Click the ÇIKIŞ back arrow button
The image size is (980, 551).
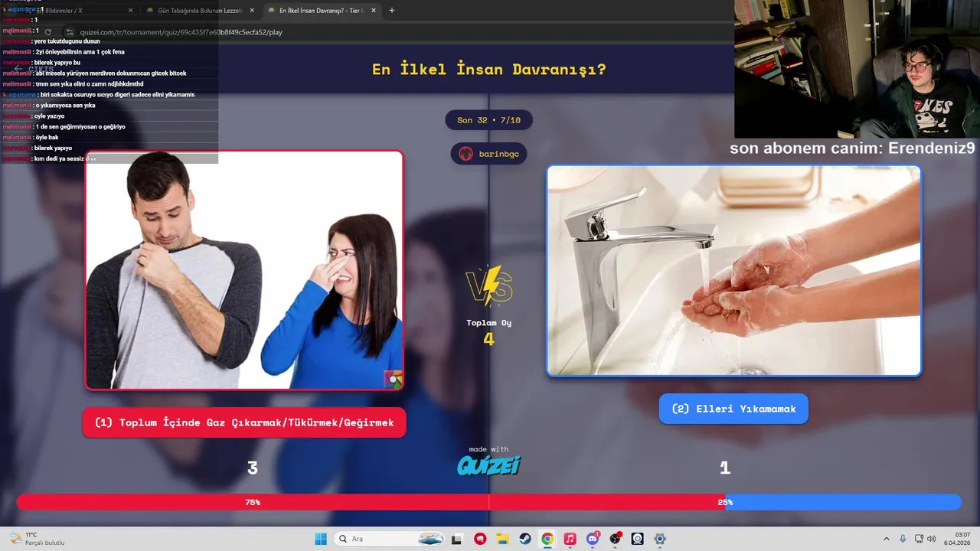click(x=34, y=69)
